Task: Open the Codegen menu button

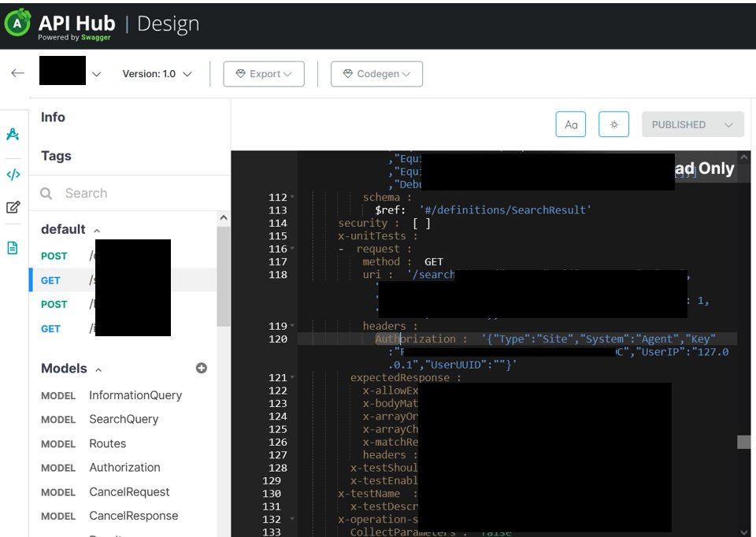Action: pos(376,73)
